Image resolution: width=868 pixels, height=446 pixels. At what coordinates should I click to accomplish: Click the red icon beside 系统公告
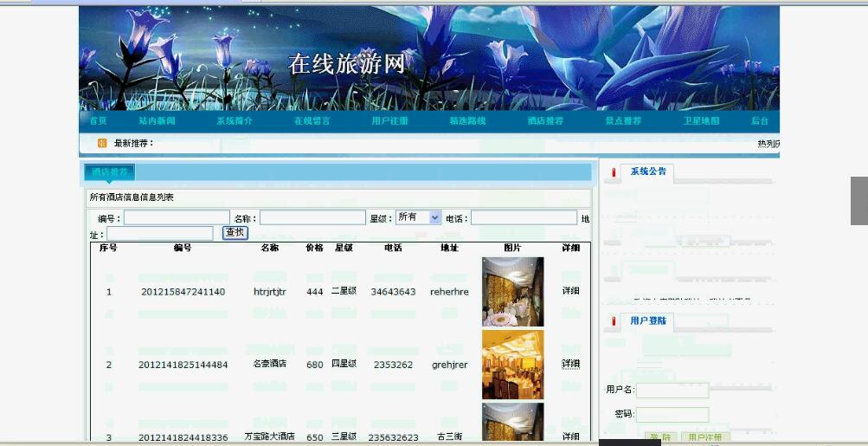click(614, 173)
